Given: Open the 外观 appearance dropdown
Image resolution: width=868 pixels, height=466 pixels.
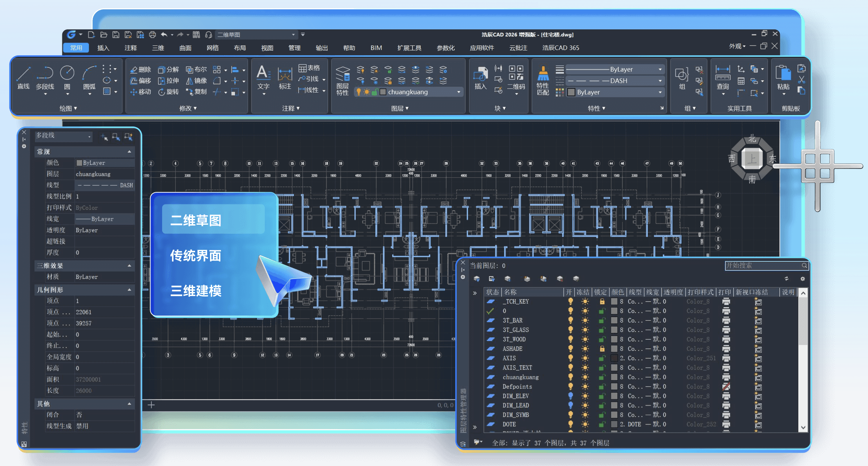Looking at the screenshot, I should (737, 46).
